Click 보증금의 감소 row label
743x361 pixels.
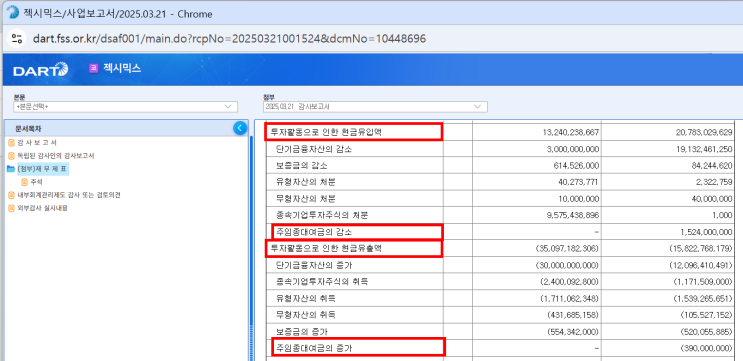(x=301, y=165)
